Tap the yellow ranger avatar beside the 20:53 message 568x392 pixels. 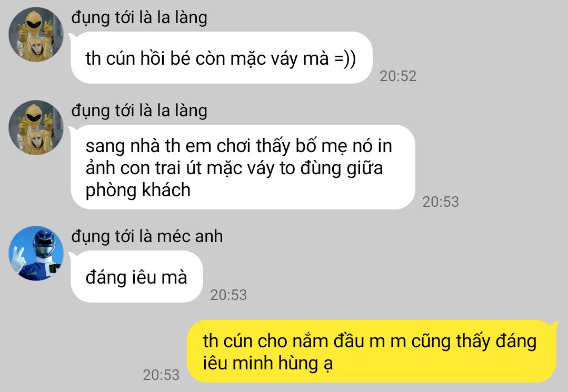coord(36,127)
